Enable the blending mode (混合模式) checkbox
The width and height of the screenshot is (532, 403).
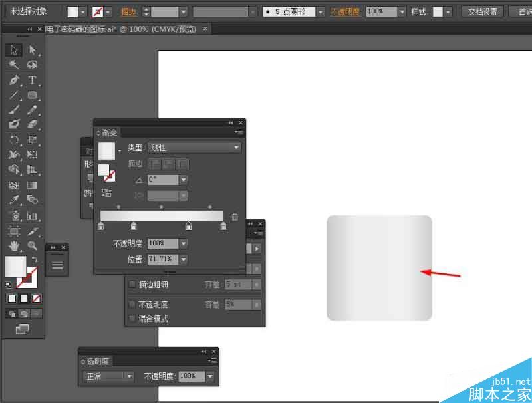[132, 318]
